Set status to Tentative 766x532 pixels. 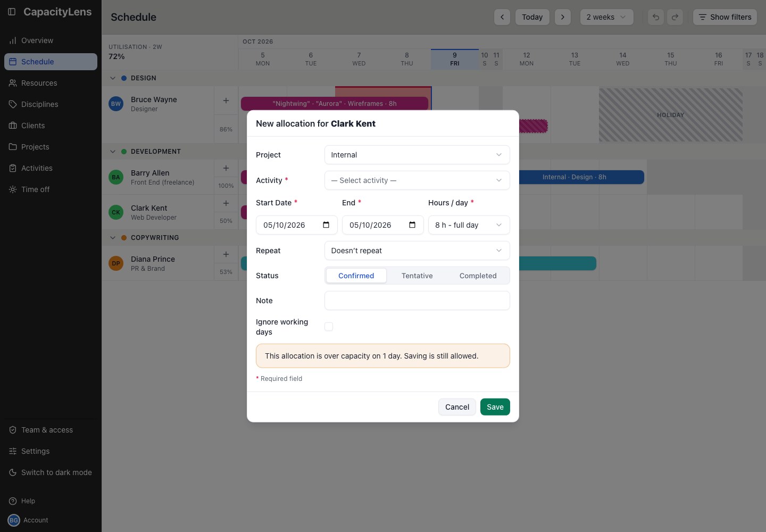[x=417, y=276]
